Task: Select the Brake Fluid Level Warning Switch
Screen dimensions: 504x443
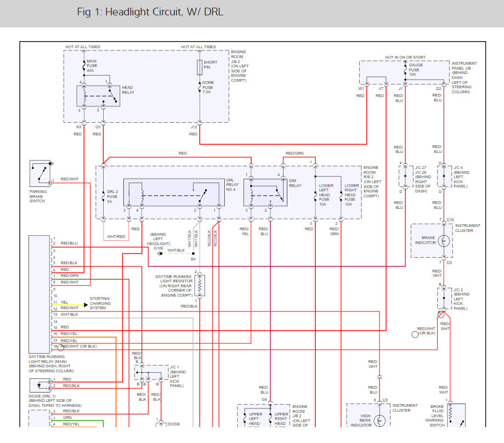Action: click(x=456, y=416)
